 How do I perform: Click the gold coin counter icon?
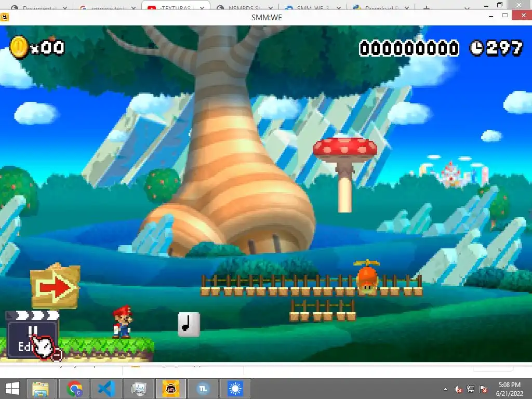pos(19,47)
